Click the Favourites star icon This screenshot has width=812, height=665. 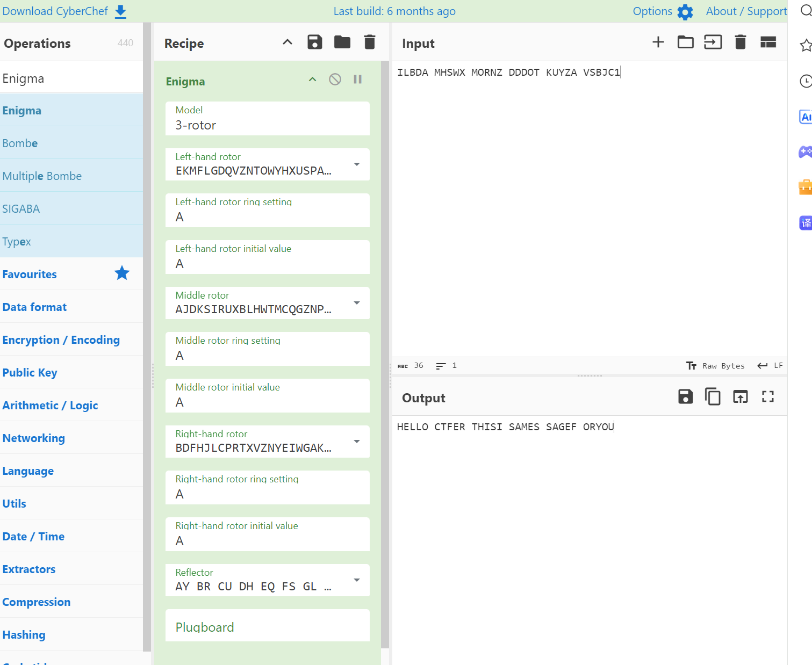122,273
